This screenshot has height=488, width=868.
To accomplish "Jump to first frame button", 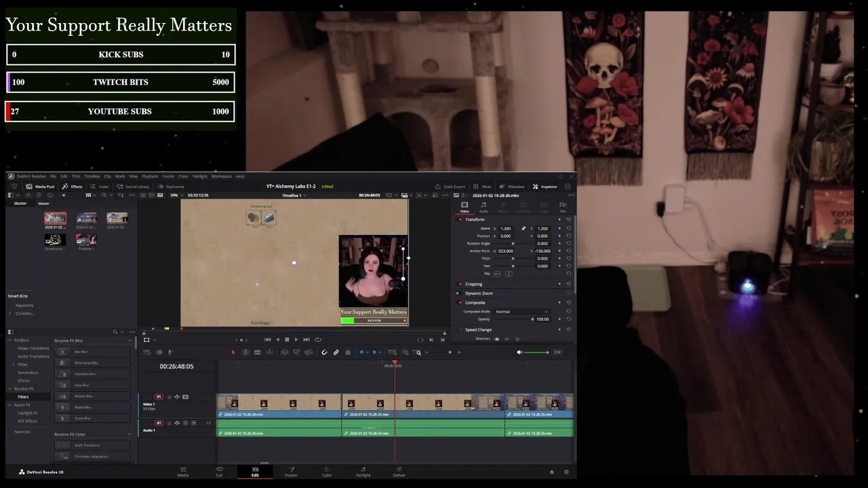I will pos(268,340).
